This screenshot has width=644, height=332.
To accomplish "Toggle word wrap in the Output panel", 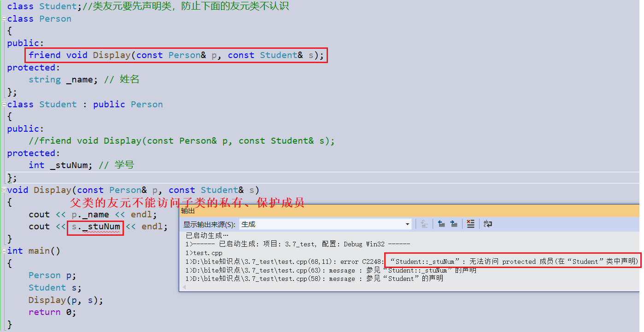I will (488, 224).
